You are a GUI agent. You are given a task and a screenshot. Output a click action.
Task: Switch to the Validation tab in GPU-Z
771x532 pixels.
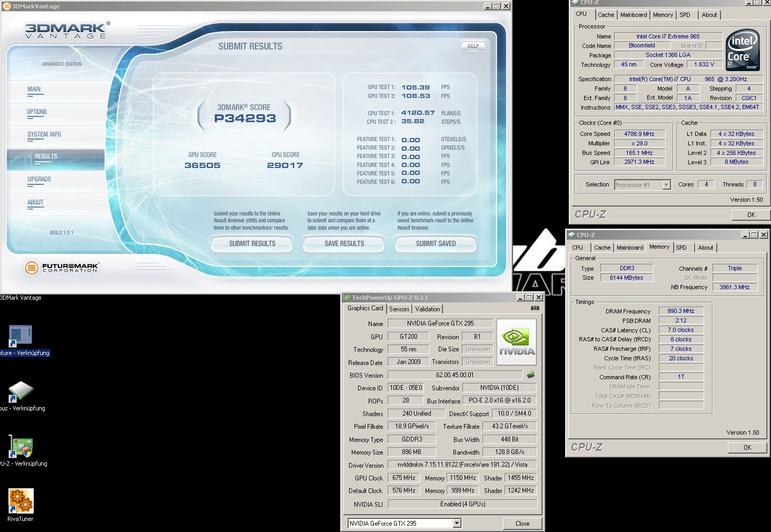pos(428,309)
